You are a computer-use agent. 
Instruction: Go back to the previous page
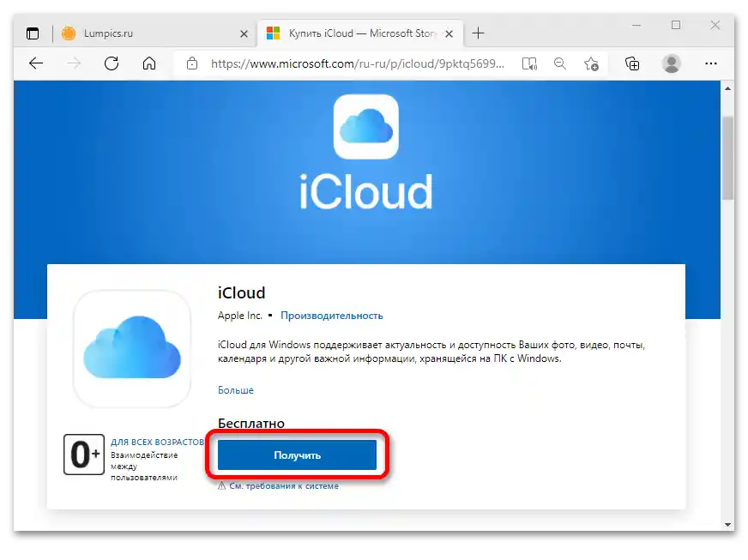point(36,63)
